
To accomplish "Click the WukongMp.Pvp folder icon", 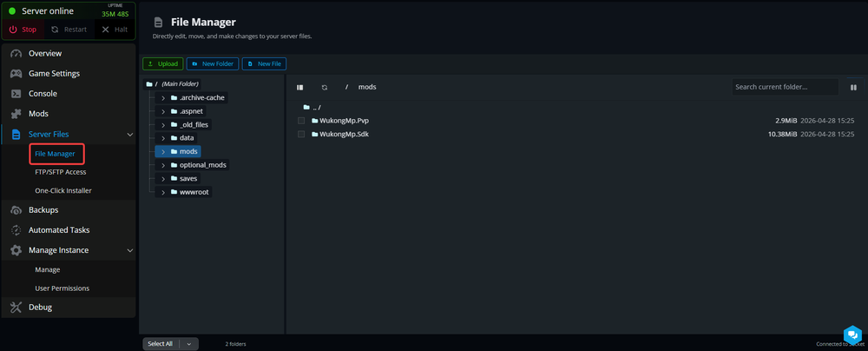I will (315, 120).
